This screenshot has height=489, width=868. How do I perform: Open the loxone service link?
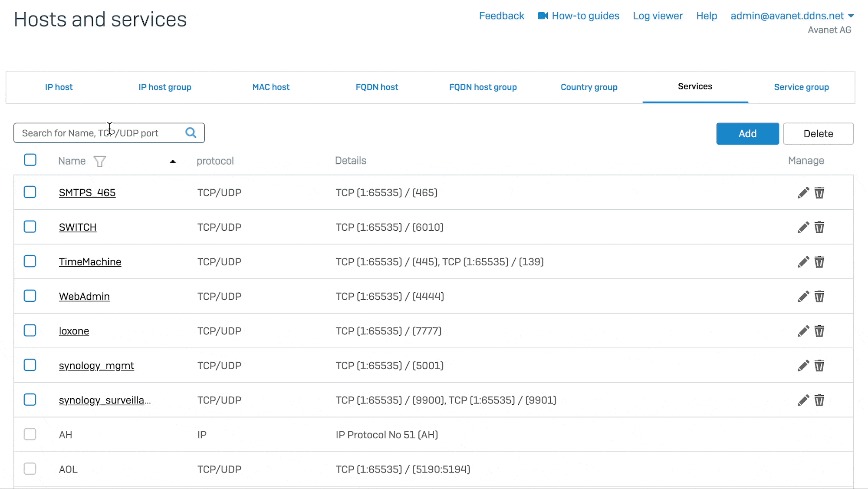tap(74, 331)
